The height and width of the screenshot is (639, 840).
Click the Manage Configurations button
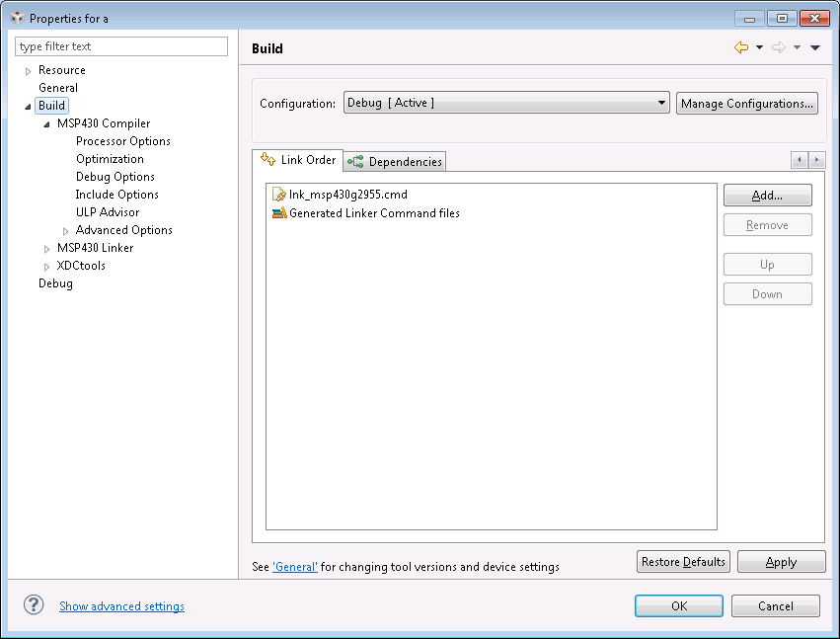tap(747, 103)
